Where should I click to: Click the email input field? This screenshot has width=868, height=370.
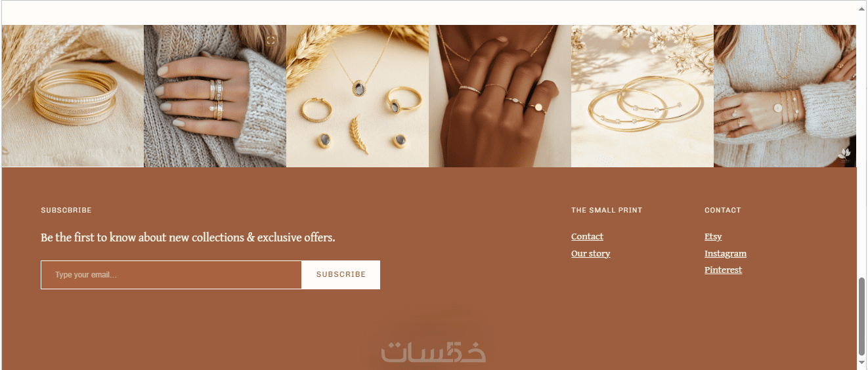[x=171, y=275]
